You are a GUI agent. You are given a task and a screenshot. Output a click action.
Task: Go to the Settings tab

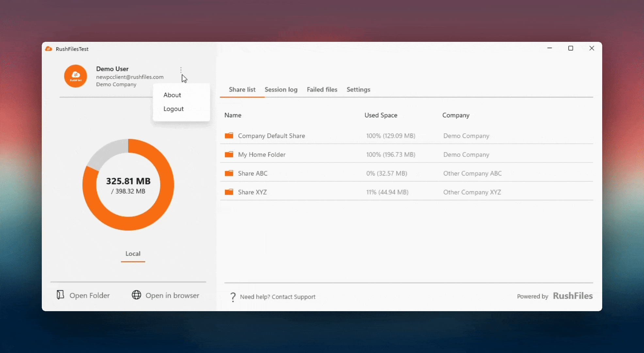coord(358,90)
